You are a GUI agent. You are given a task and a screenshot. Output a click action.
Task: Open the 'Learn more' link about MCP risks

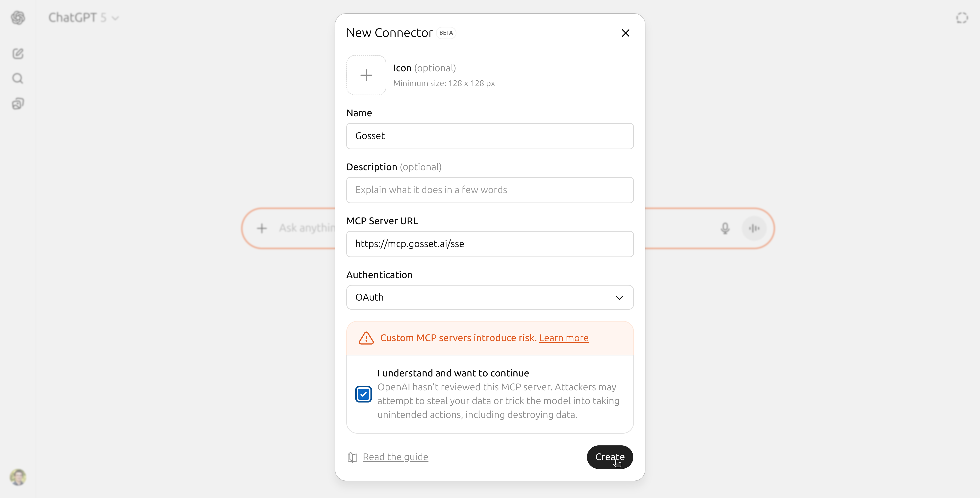point(564,338)
